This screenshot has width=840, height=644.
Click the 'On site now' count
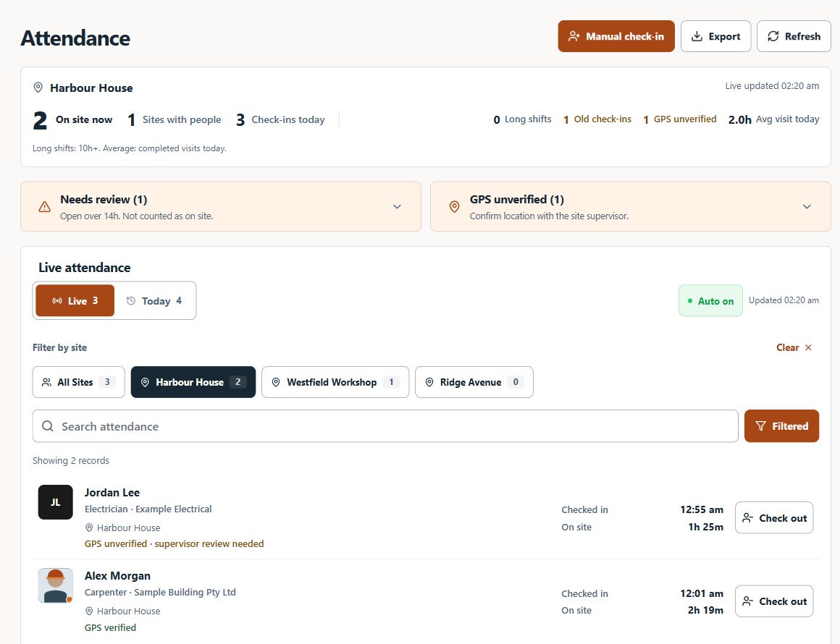click(x=73, y=120)
